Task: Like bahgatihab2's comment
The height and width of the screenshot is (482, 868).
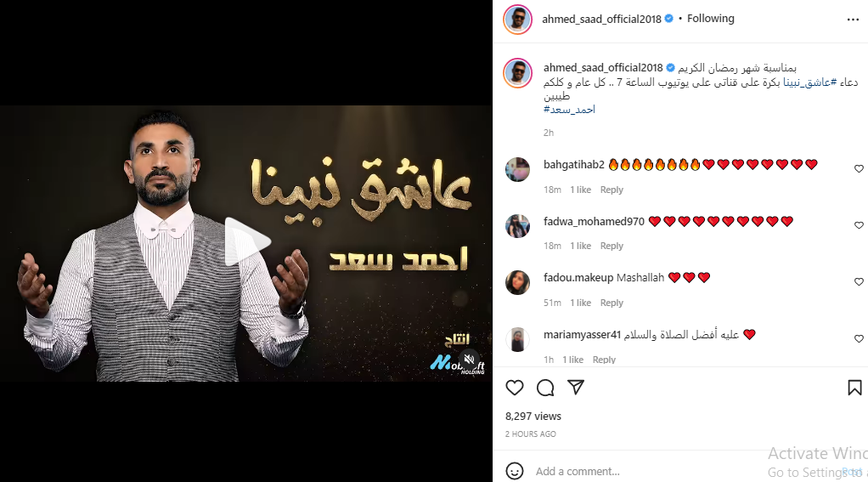Action: tap(859, 168)
